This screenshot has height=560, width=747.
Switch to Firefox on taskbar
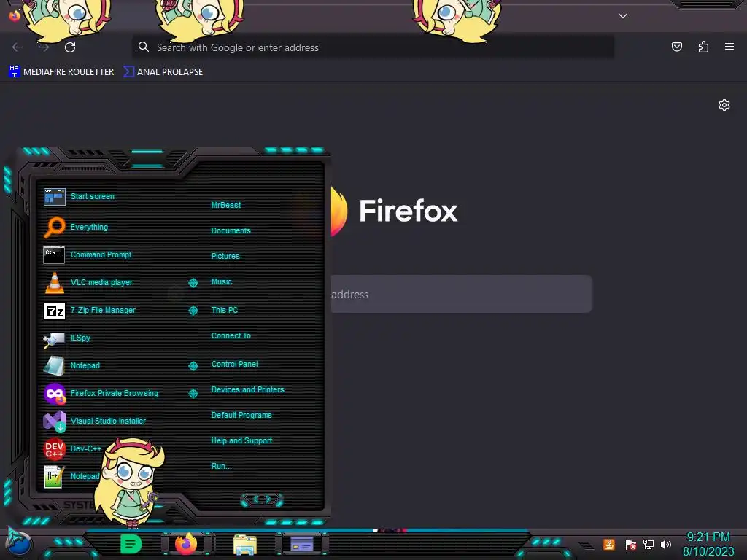(186, 544)
